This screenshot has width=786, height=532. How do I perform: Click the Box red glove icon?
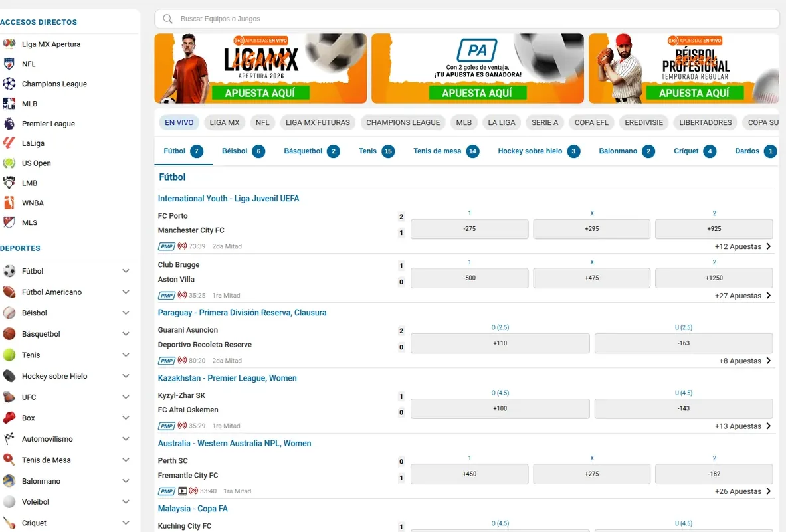tap(9, 418)
